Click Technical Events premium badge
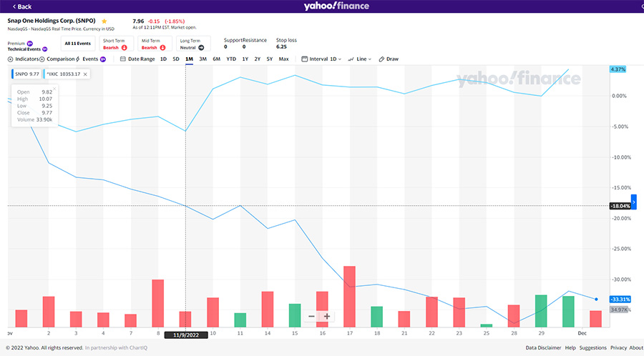 (45, 49)
